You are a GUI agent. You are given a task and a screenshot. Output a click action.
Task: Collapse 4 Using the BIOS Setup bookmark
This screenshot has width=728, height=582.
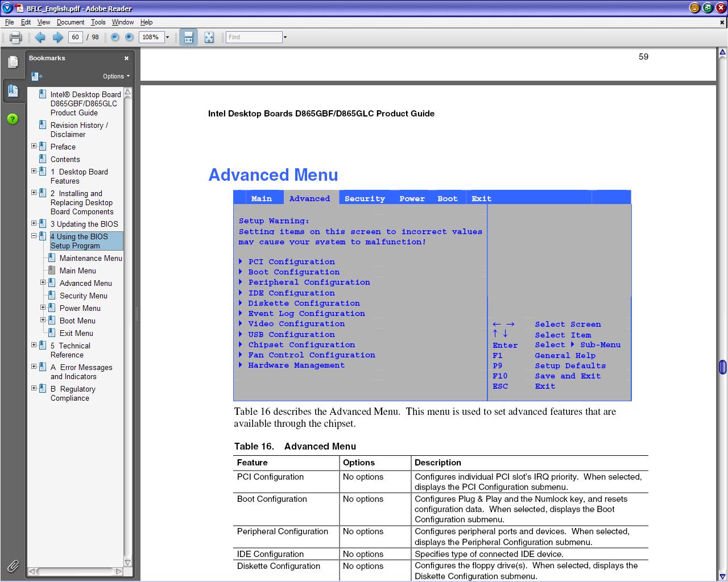(x=34, y=236)
